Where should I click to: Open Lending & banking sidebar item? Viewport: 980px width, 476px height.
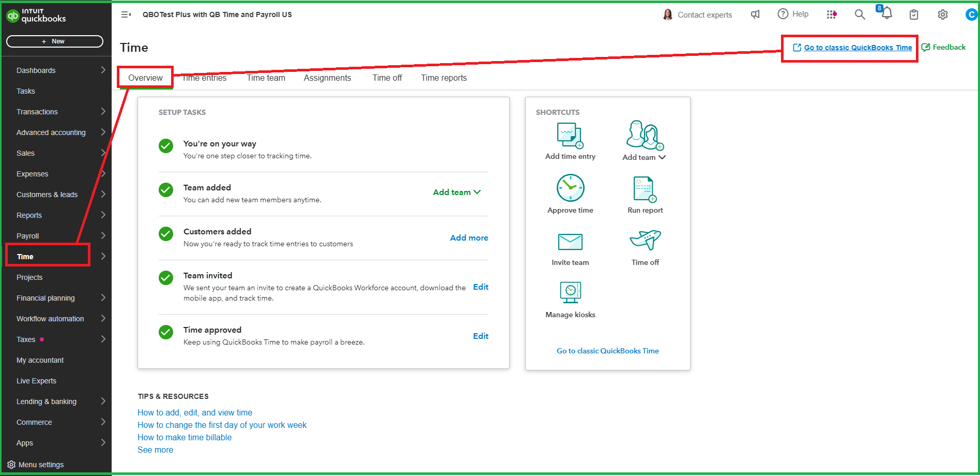(47, 401)
